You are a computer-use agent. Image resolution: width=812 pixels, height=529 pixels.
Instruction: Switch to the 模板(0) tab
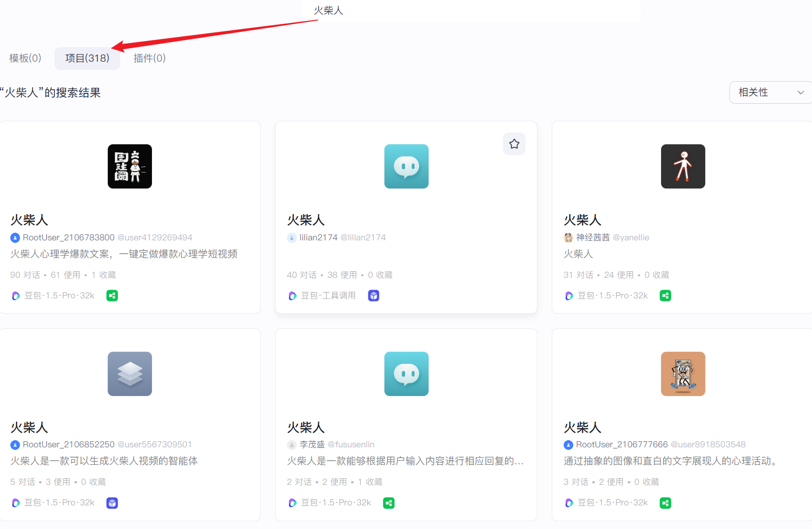coord(25,58)
